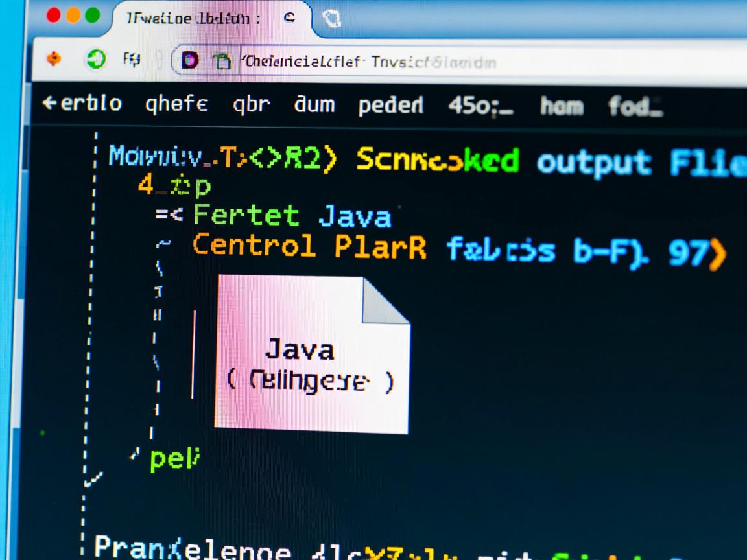Click the green document icon in address bar
The height and width of the screenshot is (560, 747).
tap(222, 62)
